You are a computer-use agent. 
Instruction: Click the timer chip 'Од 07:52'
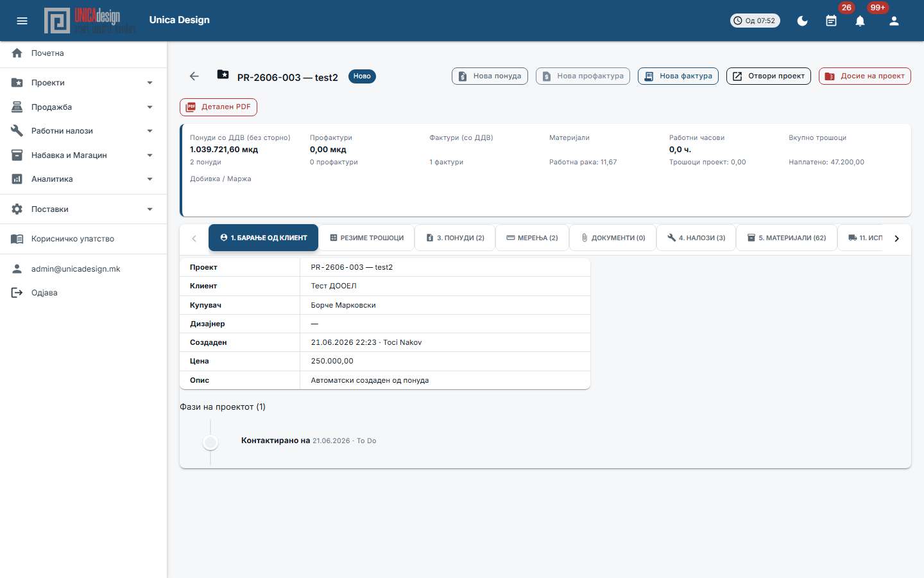755,21
